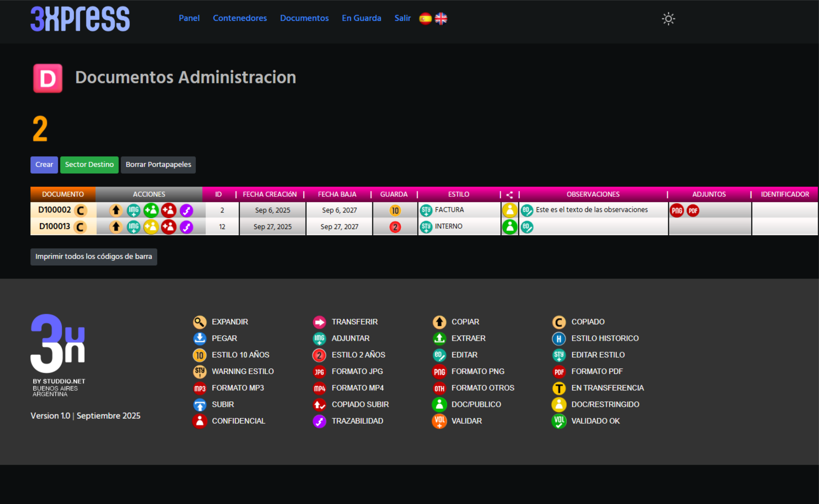
Task: Click Imprimir todos los códigos de barra
Action: pyautogui.click(x=94, y=257)
